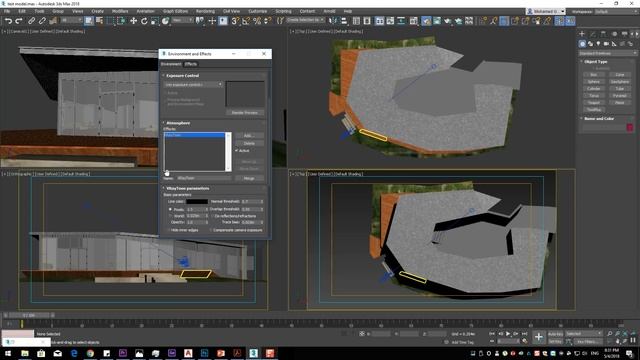Open the Select by Name icon
Image resolution: width=640 pixels, height=360 pixels.
tap(99, 21)
